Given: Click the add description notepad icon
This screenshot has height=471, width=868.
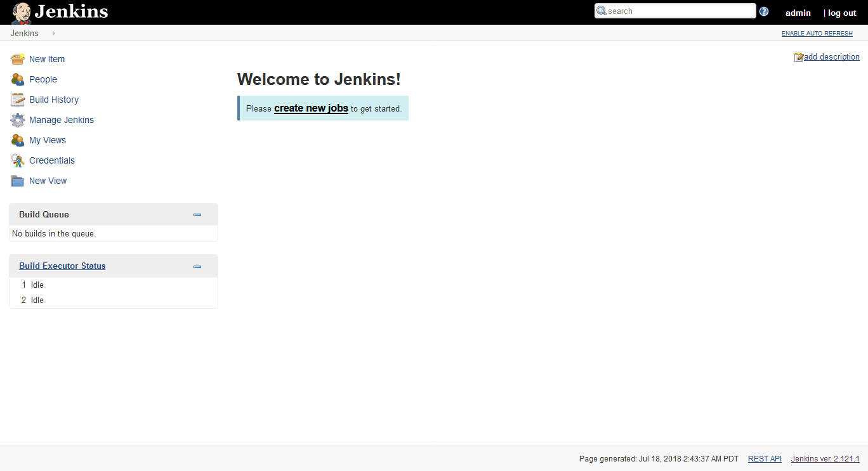Looking at the screenshot, I should (x=799, y=57).
